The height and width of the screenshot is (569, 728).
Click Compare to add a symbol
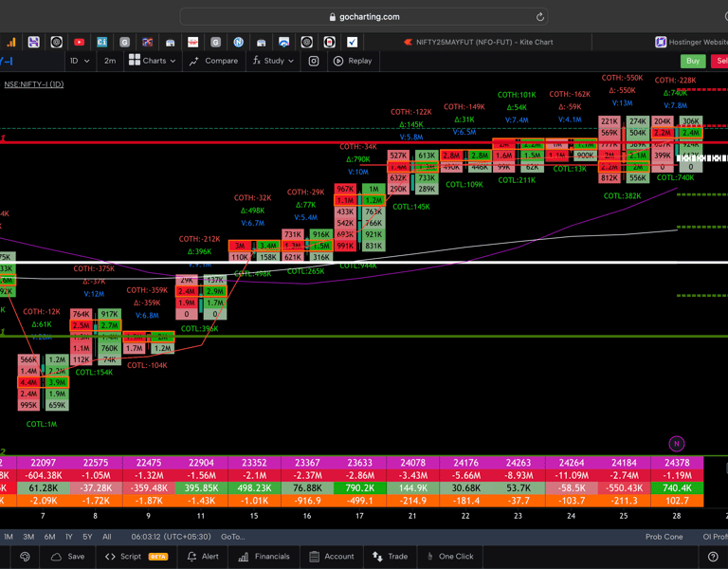point(213,61)
